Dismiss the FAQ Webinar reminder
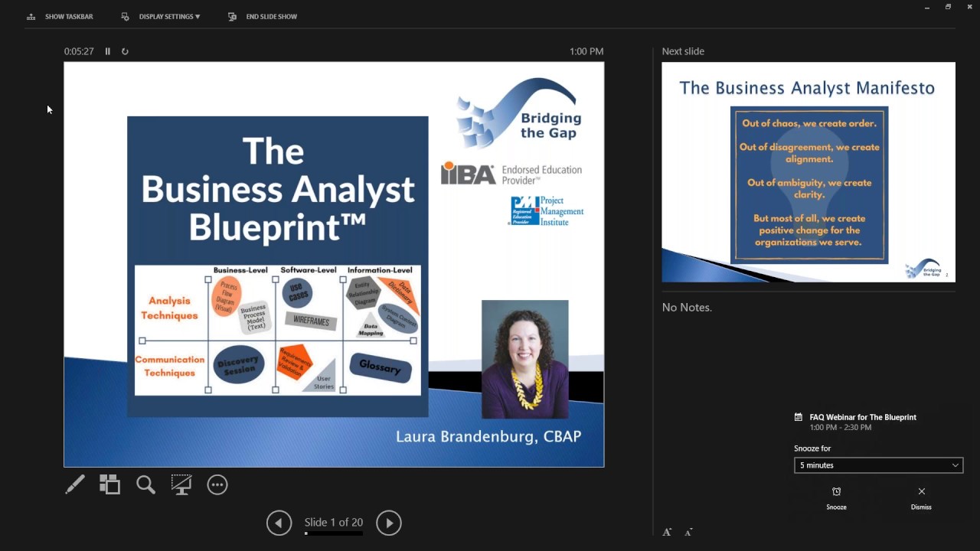The image size is (980, 551). (921, 497)
